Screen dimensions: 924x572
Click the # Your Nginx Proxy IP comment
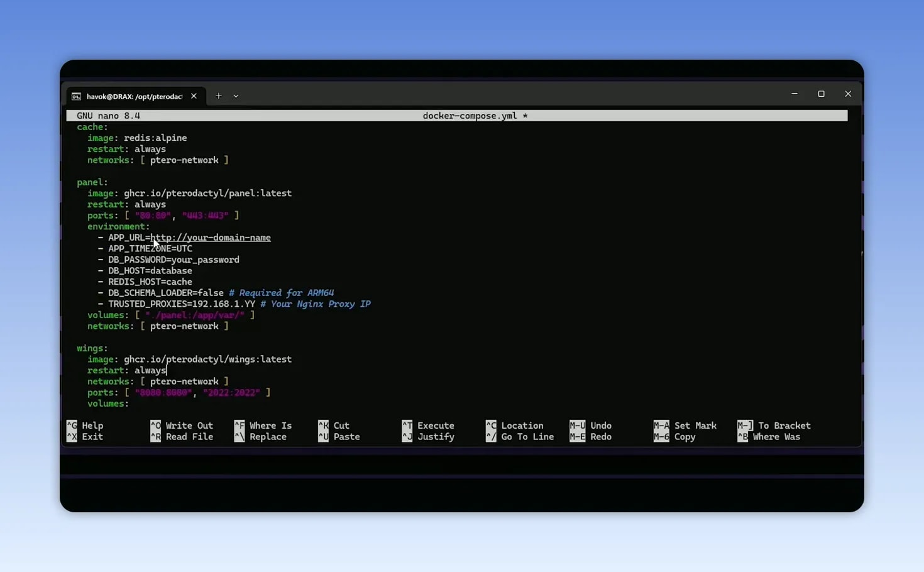316,304
